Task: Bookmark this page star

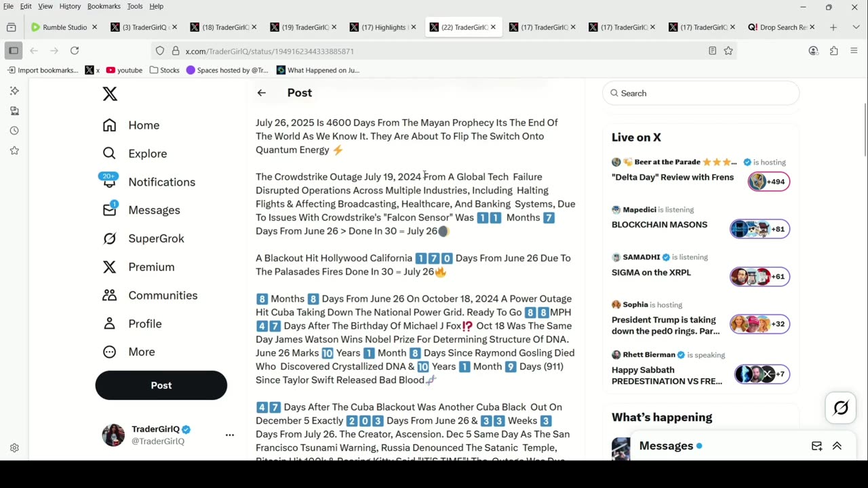Action: 728,51
